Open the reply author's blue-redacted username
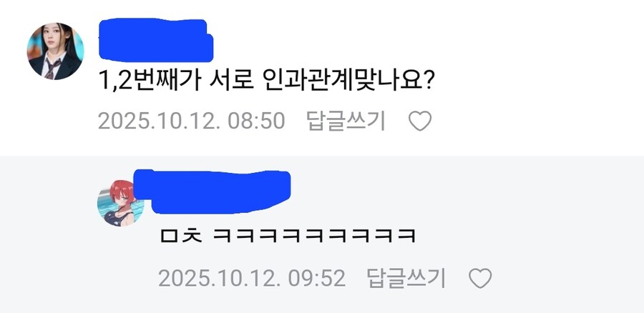 [213, 192]
